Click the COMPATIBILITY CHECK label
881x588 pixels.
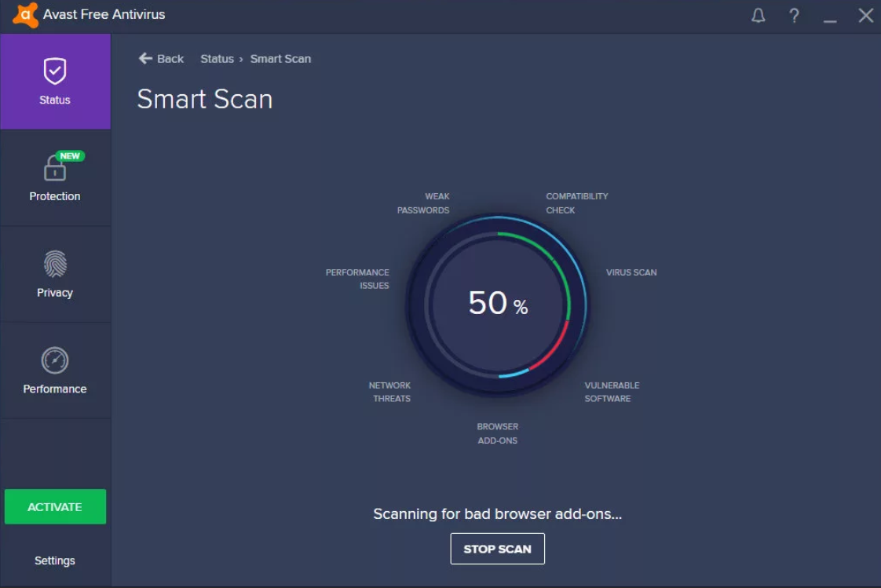click(577, 203)
